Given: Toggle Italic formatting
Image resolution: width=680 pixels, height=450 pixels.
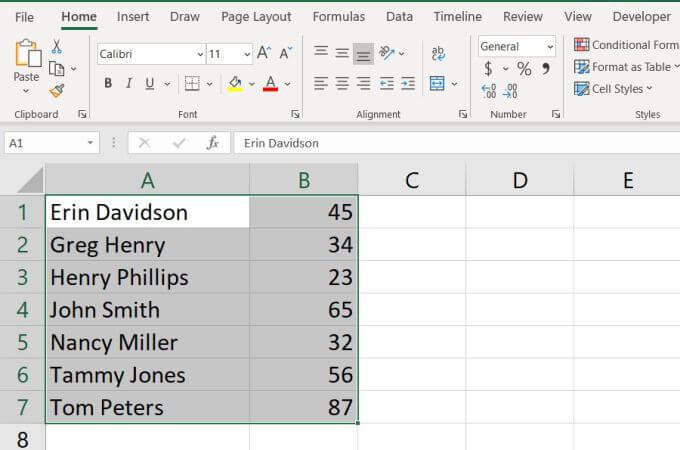Looking at the screenshot, I should 129,83.
